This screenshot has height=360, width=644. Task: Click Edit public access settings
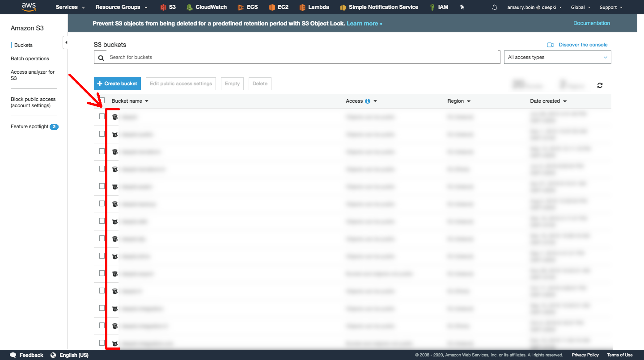click(181, 84)
